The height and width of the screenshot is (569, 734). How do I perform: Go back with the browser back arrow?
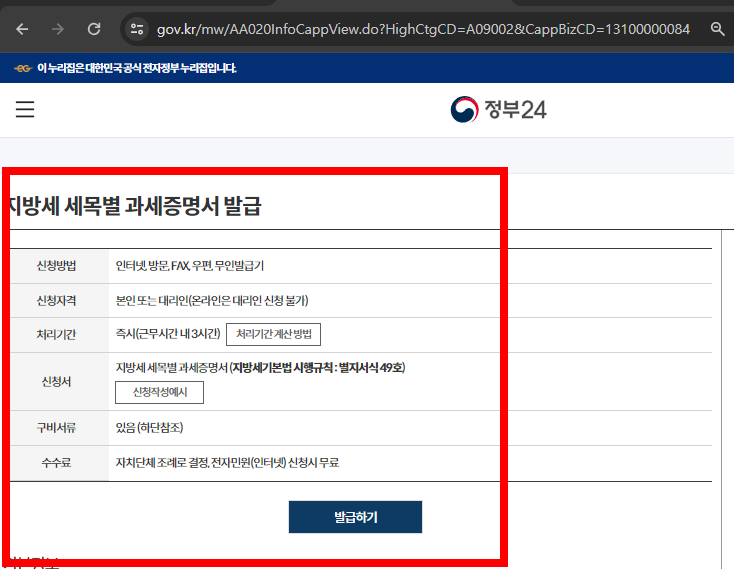[x=22, y=29]
